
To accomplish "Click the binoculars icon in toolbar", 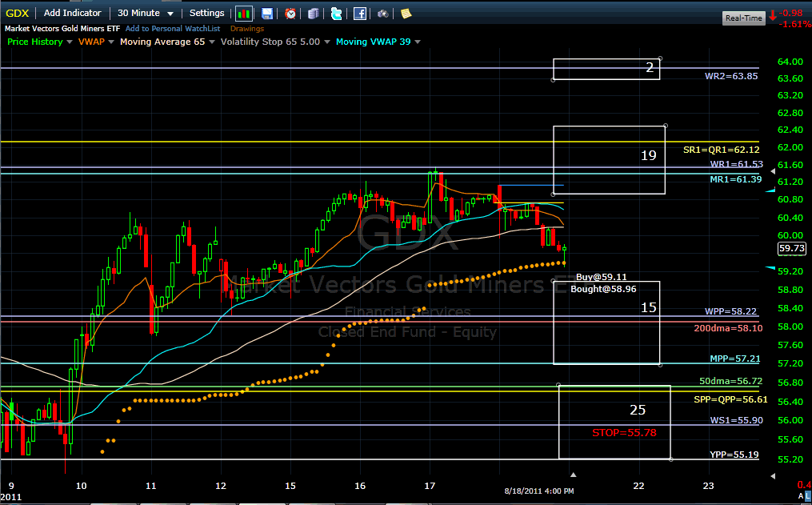I will 384,14.
